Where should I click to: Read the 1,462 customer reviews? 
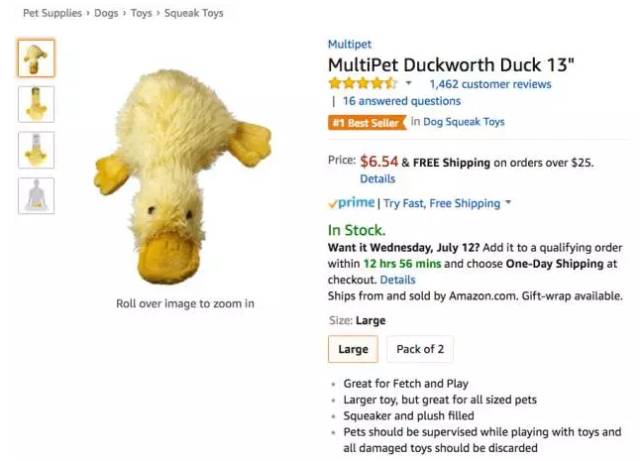pyautogui.click(x=490, y=84)
